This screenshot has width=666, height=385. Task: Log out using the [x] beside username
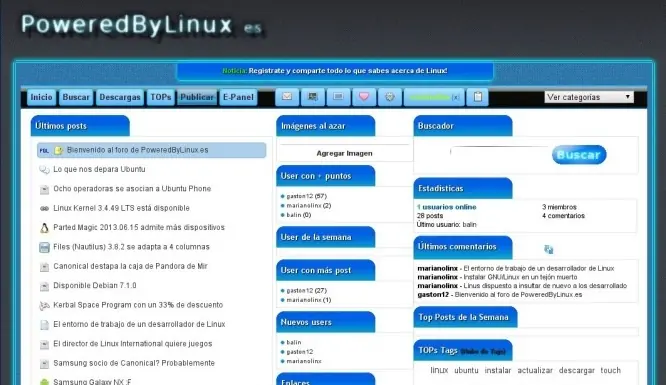[x=455, y=97]
